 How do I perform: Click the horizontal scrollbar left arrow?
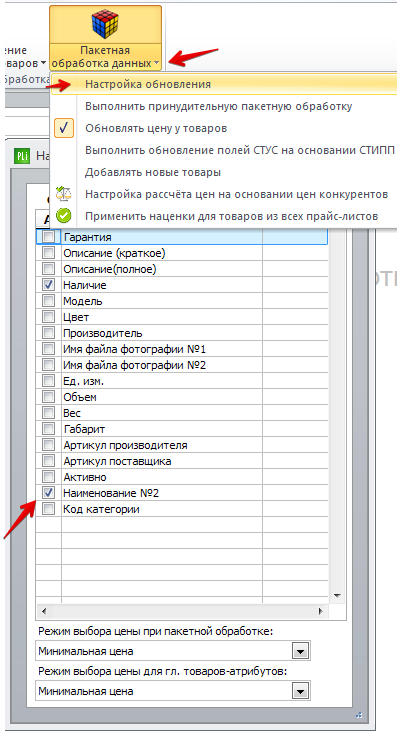coord(44,611)
